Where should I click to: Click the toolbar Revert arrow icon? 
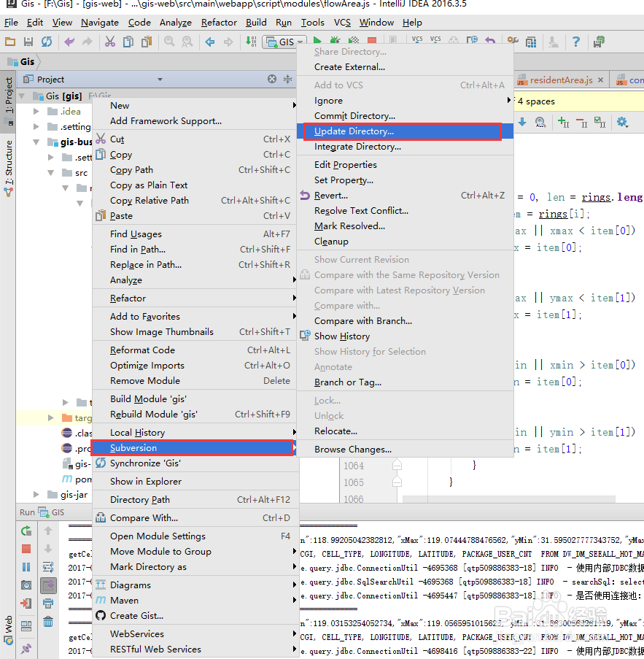point(490,40)
